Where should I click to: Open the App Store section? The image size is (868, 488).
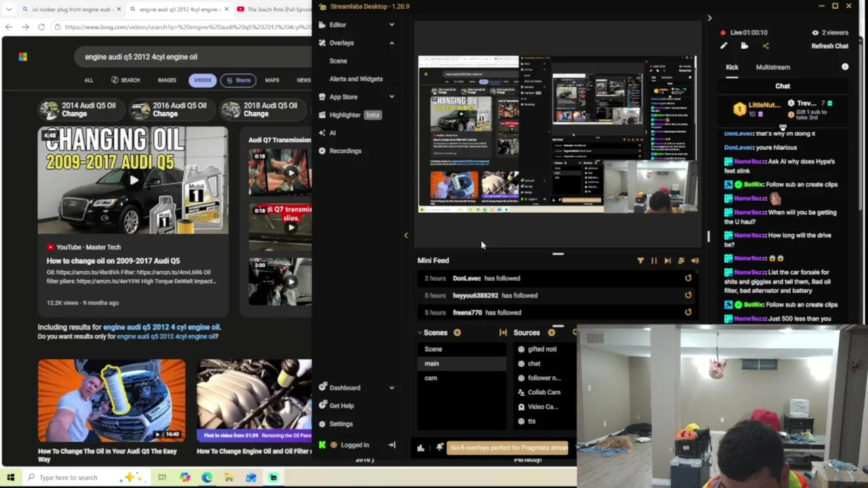pyautogui.click(x=343, y=97)
